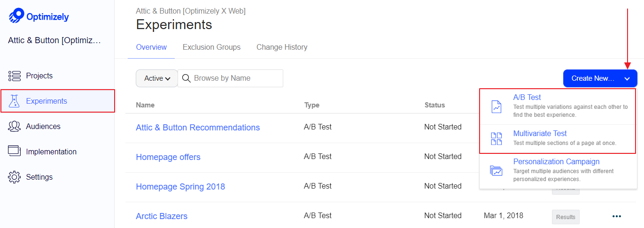
Task: Click Results button for Arctic Blazers
Action: [566, 217]
